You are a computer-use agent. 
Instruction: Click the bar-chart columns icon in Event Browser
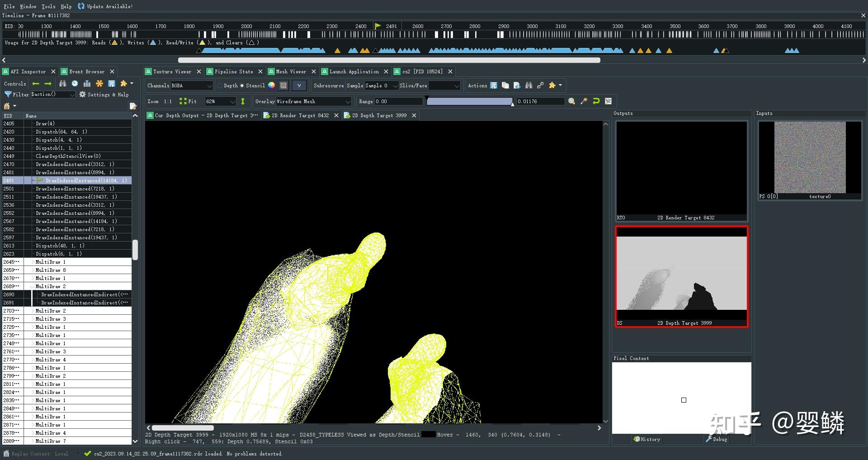tap(87, 84)
